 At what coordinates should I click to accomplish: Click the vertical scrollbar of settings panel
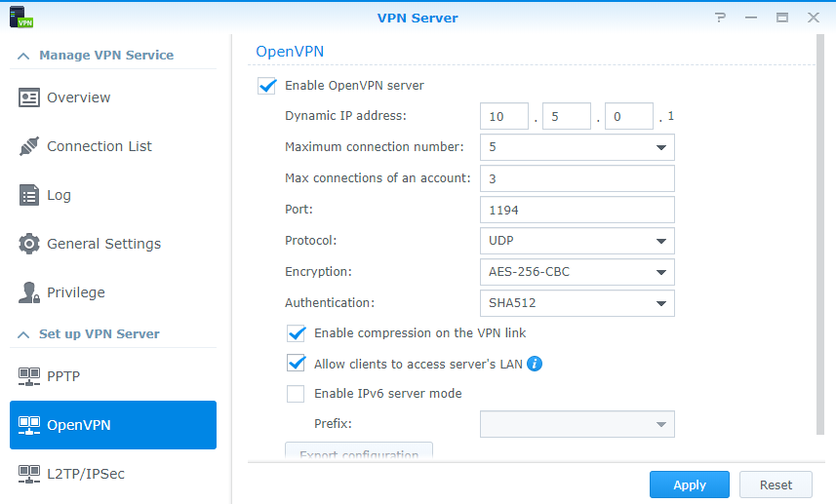point(820,234)
